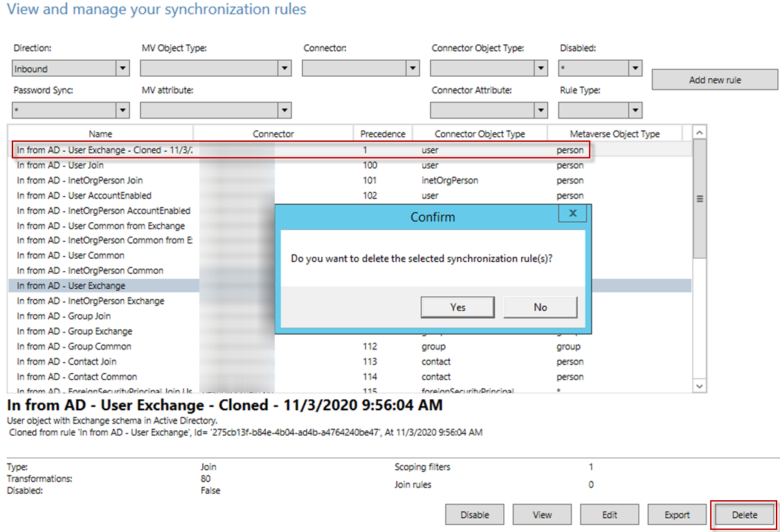This screenshot has width=780, height=532.
Task: Close the Confirm dialog
Action: coord(572,214)
